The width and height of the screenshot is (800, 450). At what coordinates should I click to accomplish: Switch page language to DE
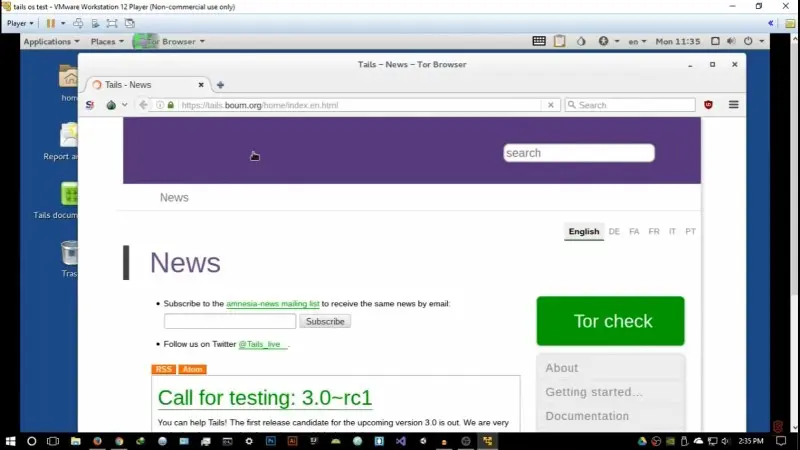point(614,232)
